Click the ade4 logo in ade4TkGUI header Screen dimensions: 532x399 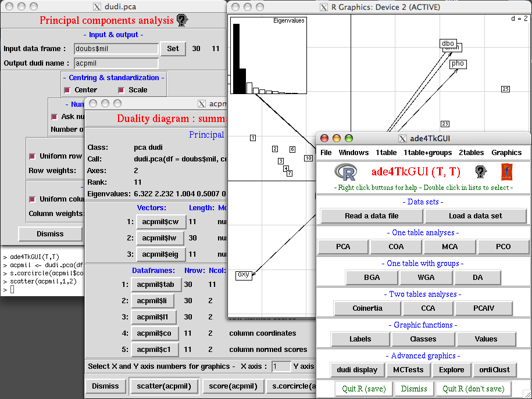pos(480,172)
